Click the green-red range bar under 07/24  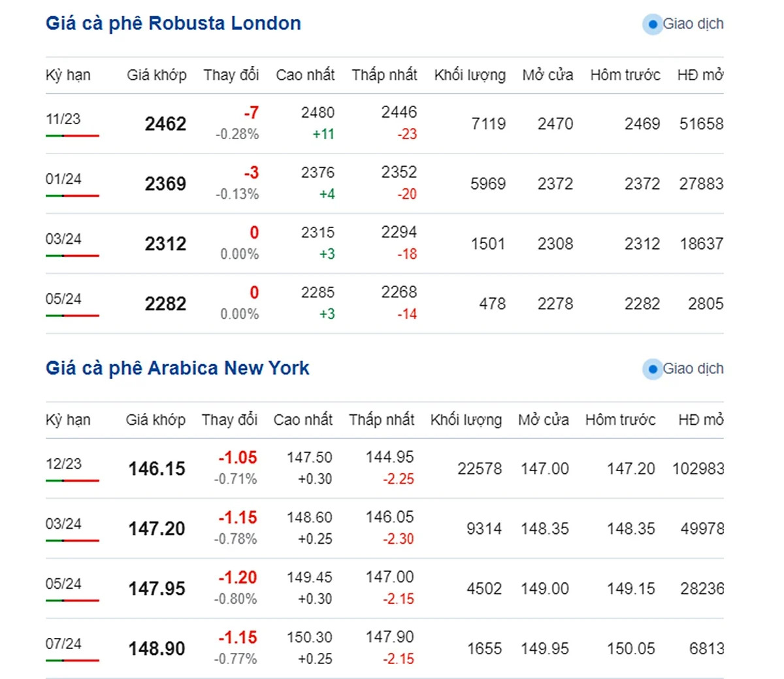(72, 661)
